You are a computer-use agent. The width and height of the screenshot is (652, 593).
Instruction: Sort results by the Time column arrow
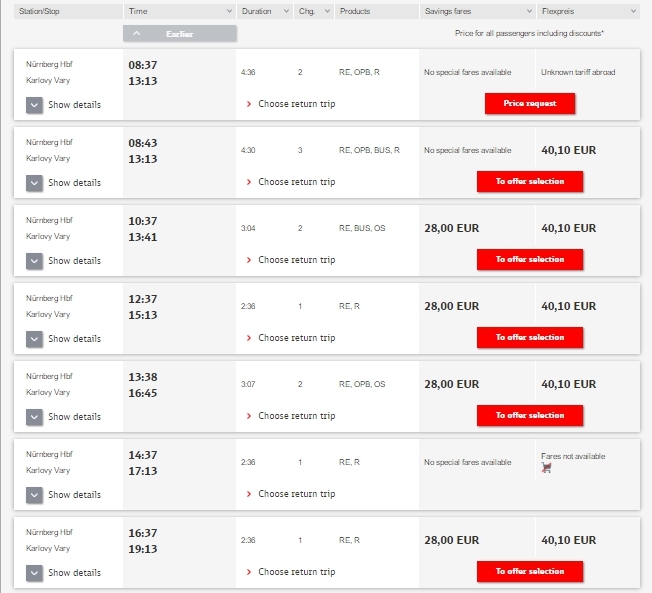pyautogui.click(x=231, y=12)
